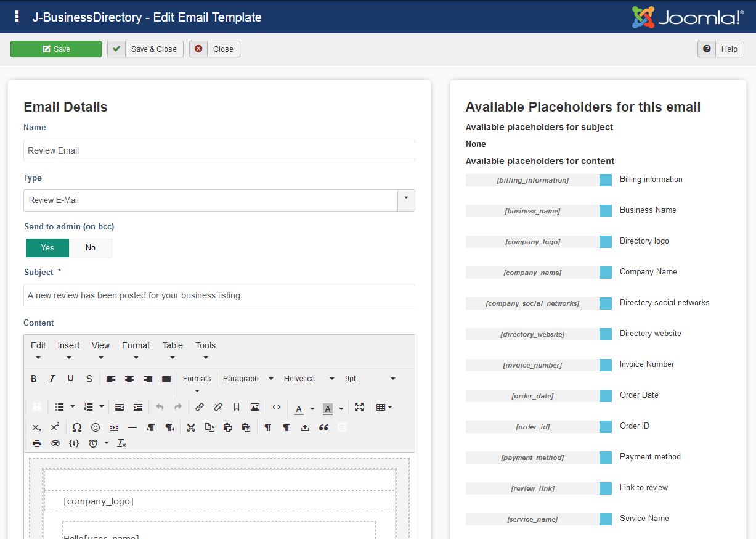Image resolution: width=756 pixels, height=539 pixels.
Task: Insert or edit a hyperlink
Action: tap(200, 407)
